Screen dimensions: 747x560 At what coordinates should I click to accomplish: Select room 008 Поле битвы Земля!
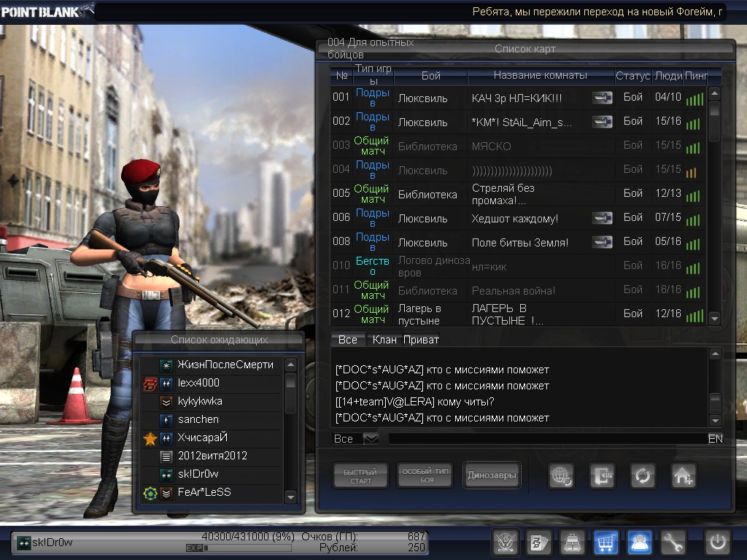click(x=518, y=242)
